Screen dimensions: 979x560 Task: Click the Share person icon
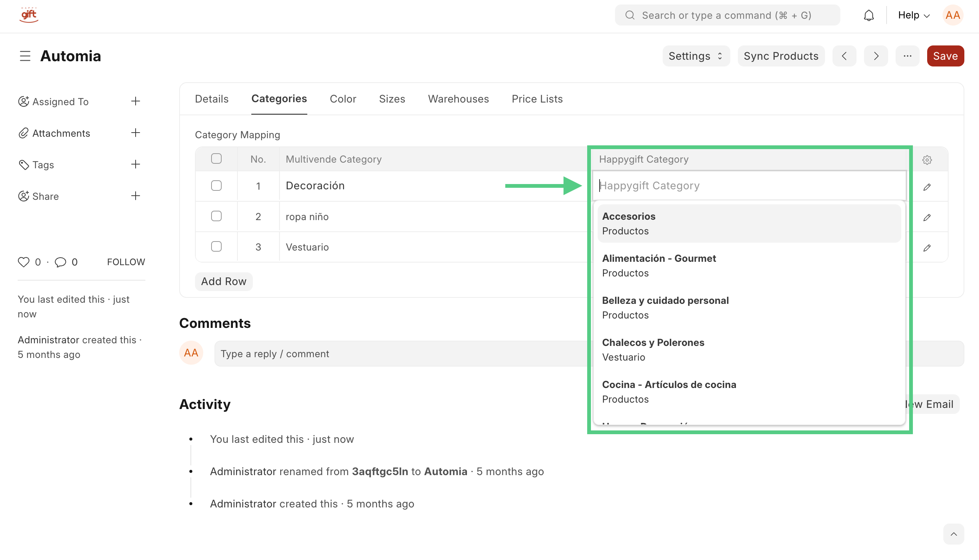click(23, 196)
